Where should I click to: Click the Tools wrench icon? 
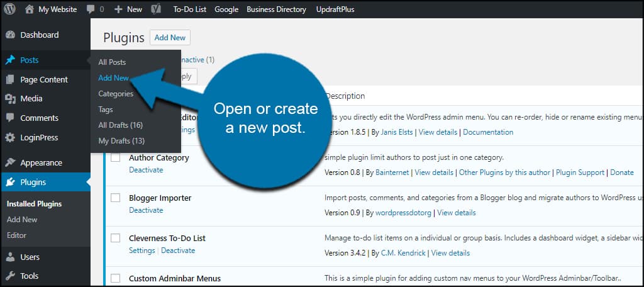point(10,276)
